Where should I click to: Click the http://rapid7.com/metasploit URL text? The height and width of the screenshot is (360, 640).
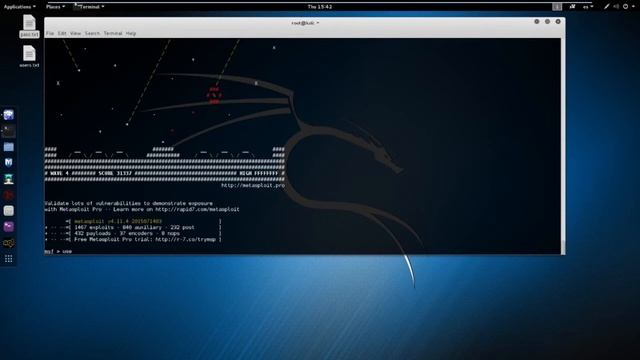pyautogui.click(x=197, y=209)
